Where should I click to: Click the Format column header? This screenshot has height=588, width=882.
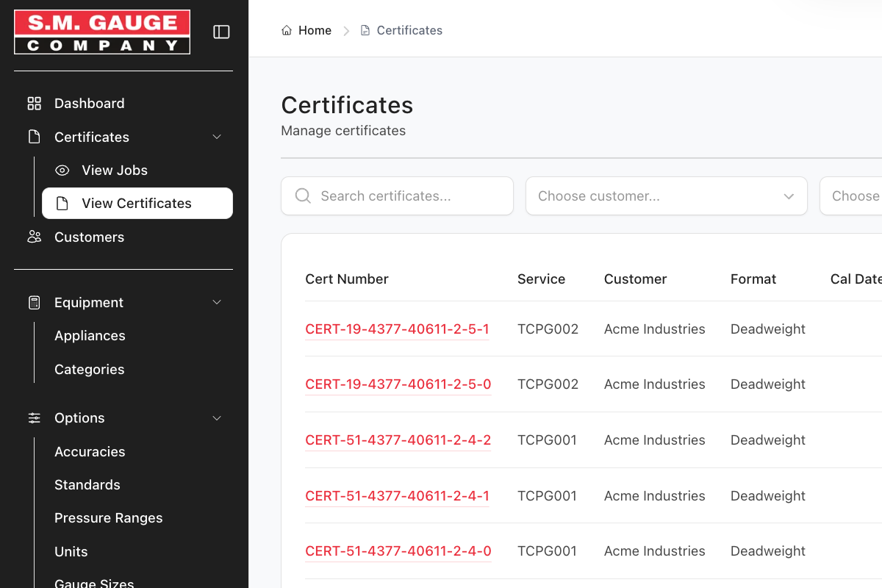753,279
